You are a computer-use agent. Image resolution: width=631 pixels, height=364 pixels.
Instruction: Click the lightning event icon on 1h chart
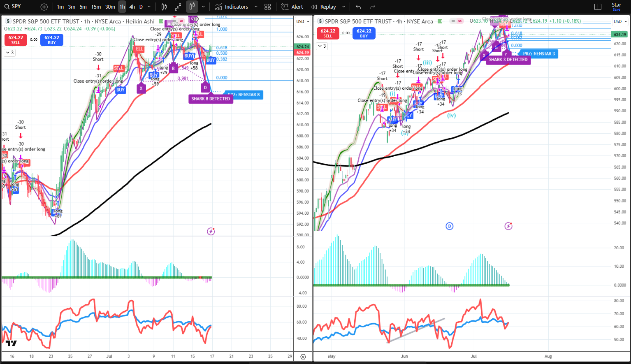click(211, 232)
